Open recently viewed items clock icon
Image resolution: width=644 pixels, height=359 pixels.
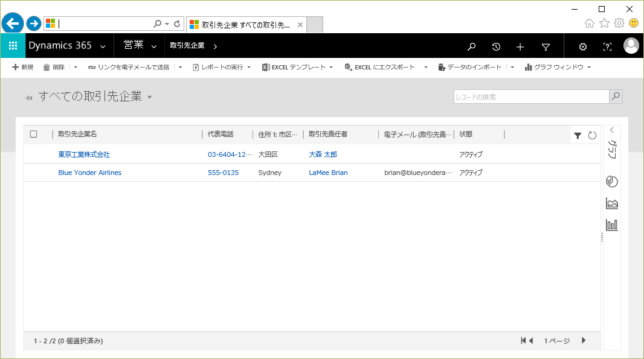pyautogui.click(x=496, y=47)
